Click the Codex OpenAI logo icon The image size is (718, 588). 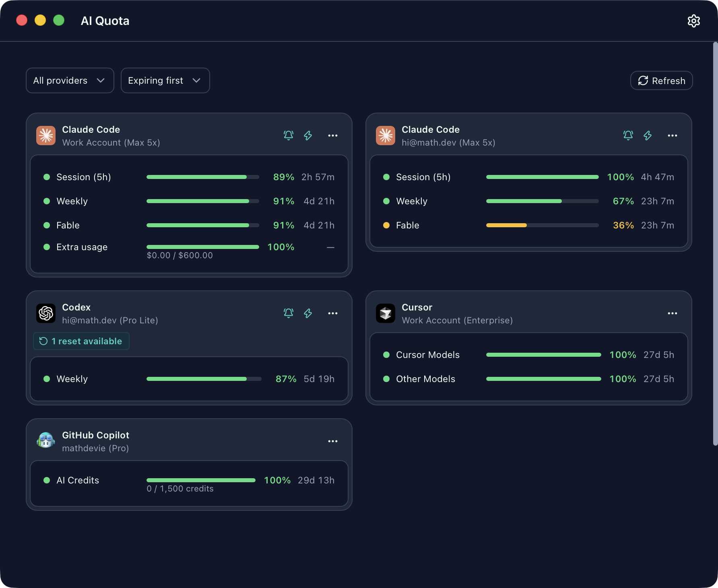tap(46, 313)
